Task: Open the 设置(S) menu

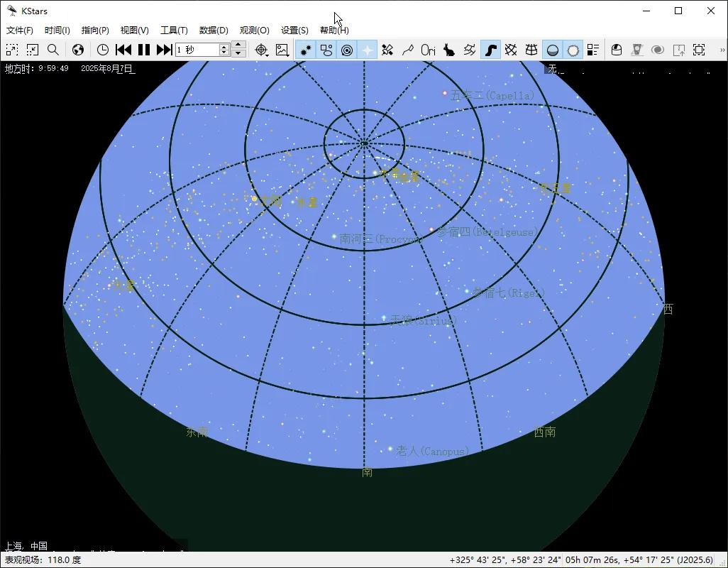Action: coord(294,30)
